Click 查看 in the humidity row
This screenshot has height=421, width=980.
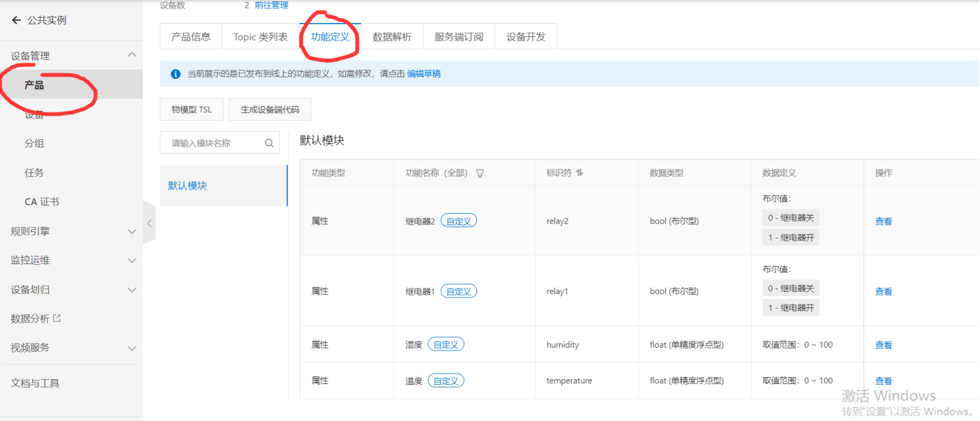pos(883,345)
